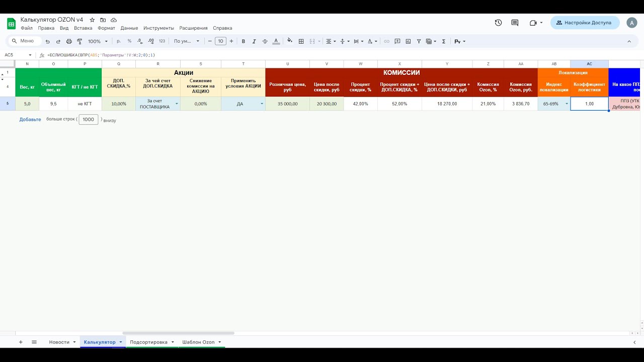Image resolution: width=644 pixels, height=362 pixels.
Task: Open the zoom level 100% dropdown
Action: 98,41
